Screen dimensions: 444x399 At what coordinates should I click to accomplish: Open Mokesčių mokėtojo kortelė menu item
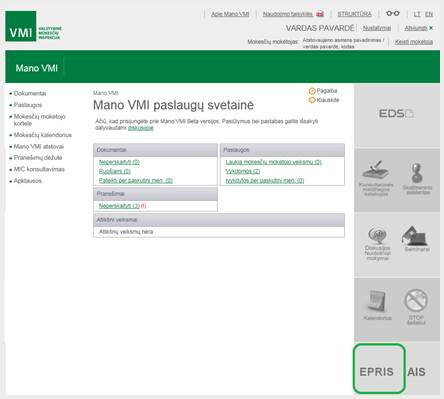click(39, 120)
